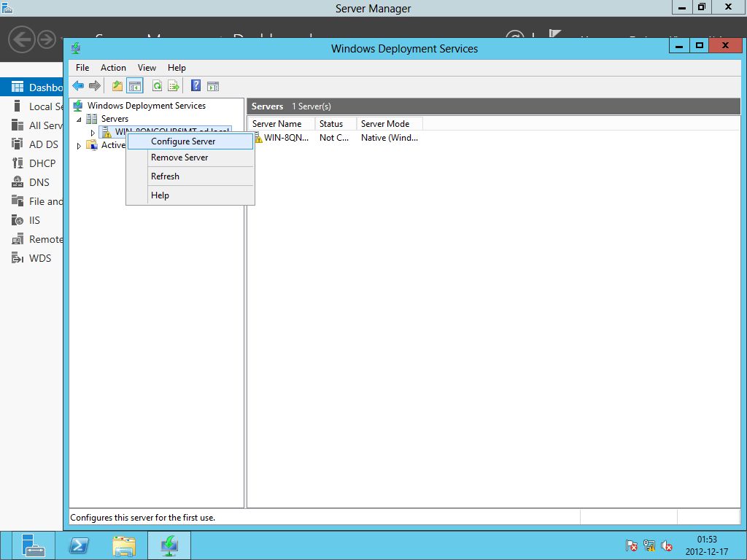Toggle the Show/Hide Console Tree icon
This screenshot has height=560, width=747.
click(x=135, y=86)
